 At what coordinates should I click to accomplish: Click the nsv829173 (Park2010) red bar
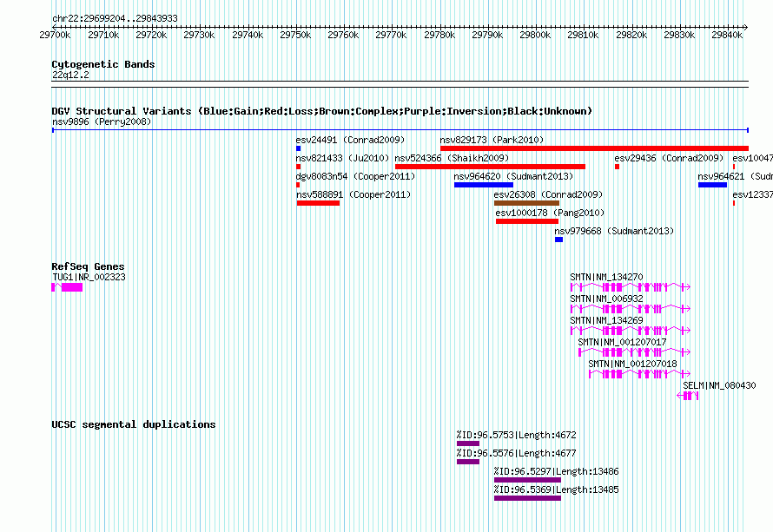tap(595, 148)
